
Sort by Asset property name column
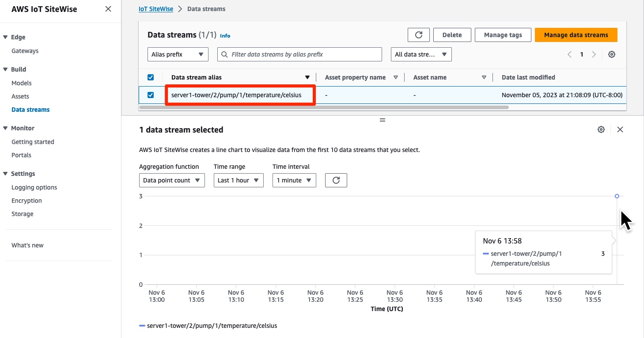(x=396, y=77)
